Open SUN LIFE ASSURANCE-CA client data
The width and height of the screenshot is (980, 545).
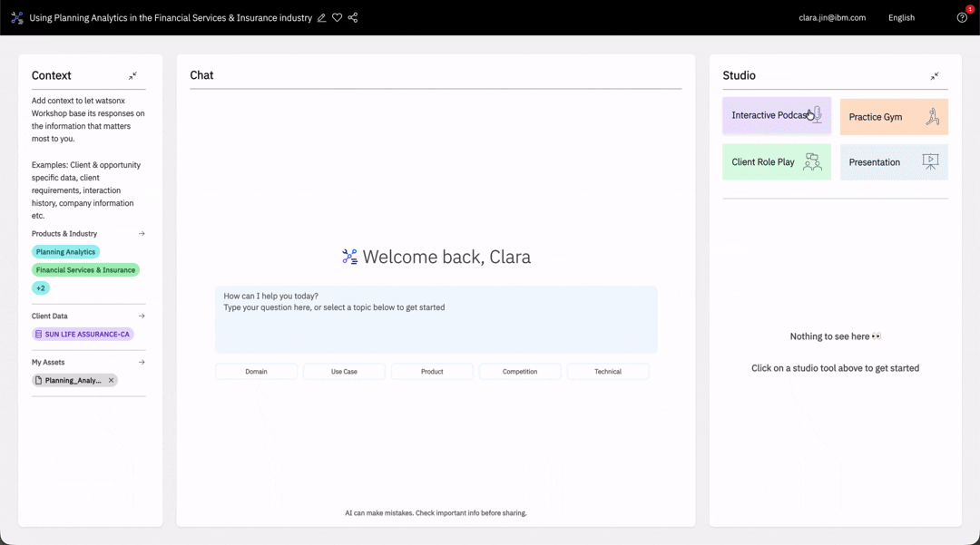click(x=83, y=334)
